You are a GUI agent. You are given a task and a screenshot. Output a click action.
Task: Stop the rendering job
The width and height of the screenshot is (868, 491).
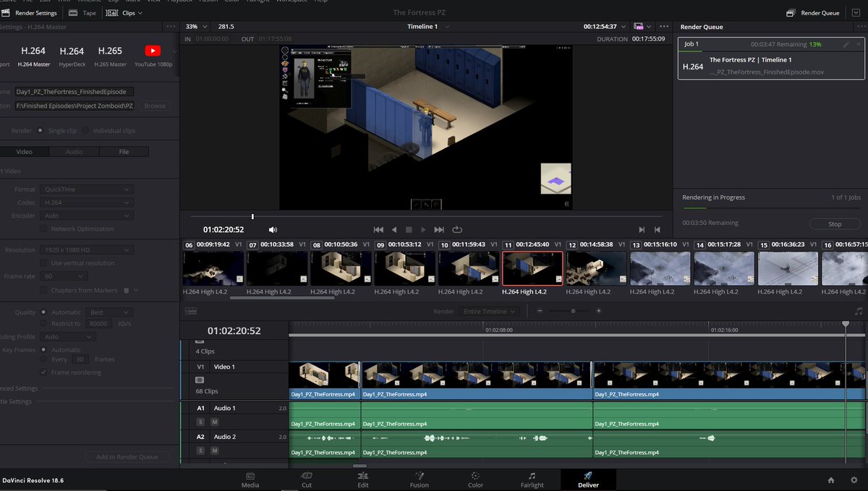tap(835, 224)
